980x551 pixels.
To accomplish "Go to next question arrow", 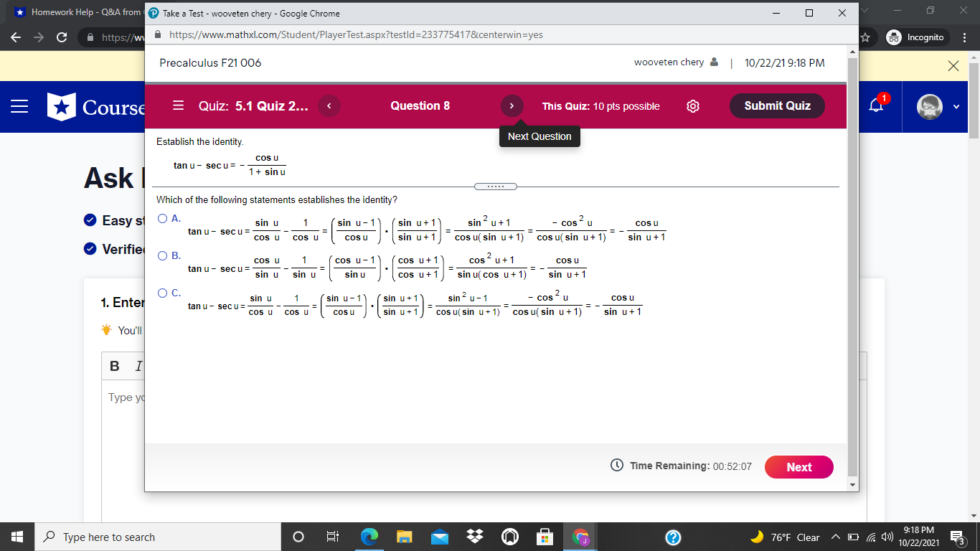I will pyautogui.click(x=512, y=106).
